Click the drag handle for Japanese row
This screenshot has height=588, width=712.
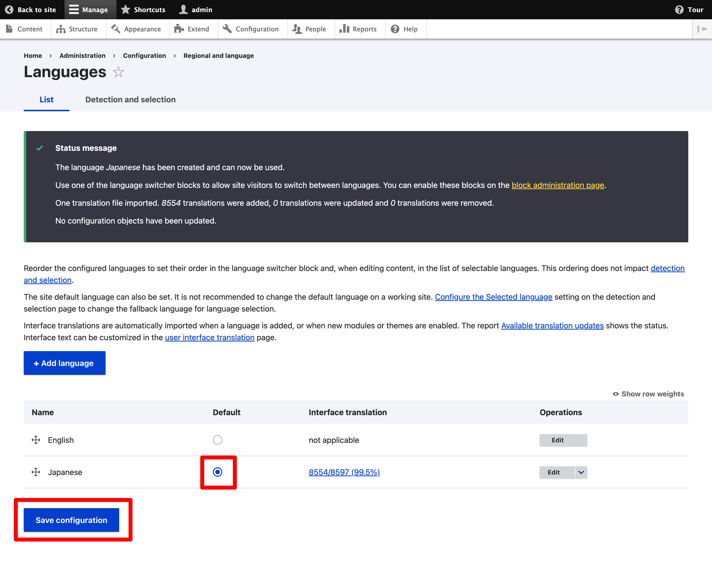click(x=36, y=472)
